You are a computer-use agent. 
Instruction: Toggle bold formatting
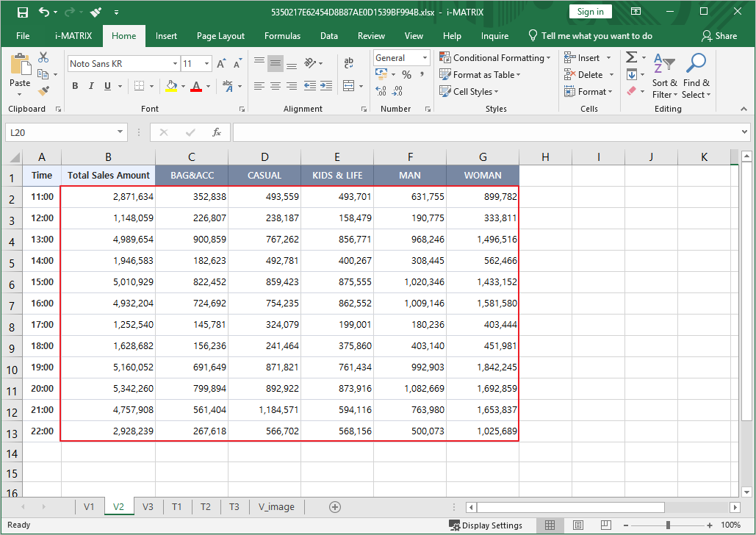click(x=75, y=86)
